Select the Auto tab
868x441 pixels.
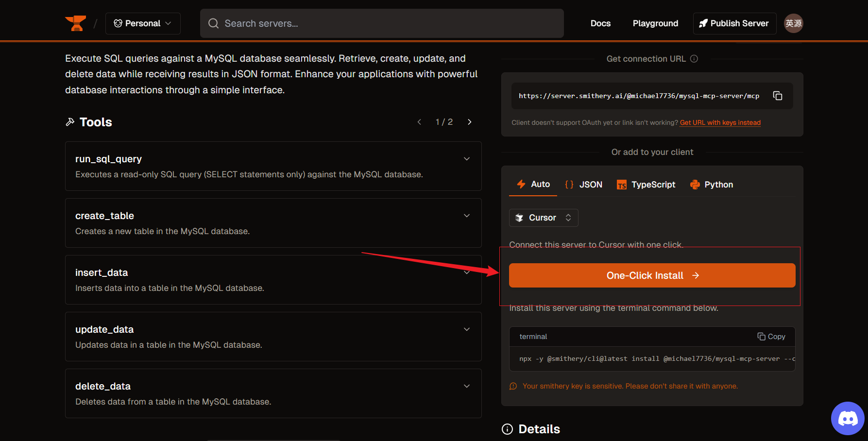pos(533,185)
